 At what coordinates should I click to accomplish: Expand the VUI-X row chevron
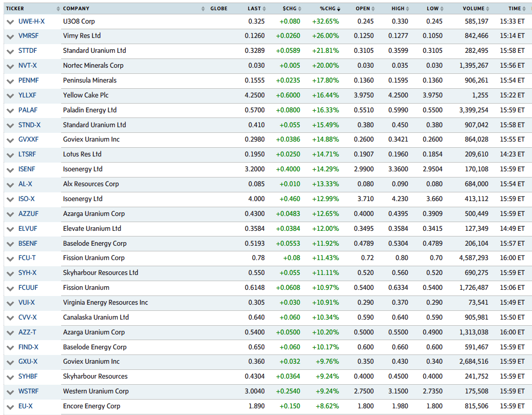click(x=10, y=304)
